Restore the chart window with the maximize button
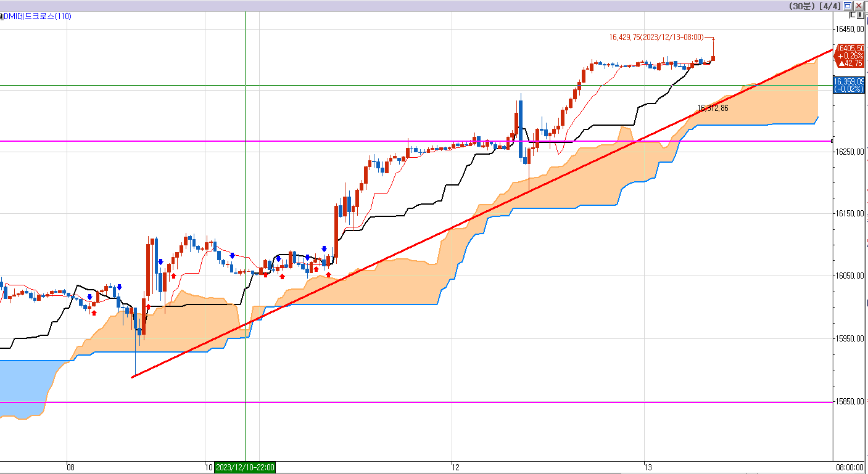Image resolution: width=868 pixels, height=474 pixels. (848, 6)
